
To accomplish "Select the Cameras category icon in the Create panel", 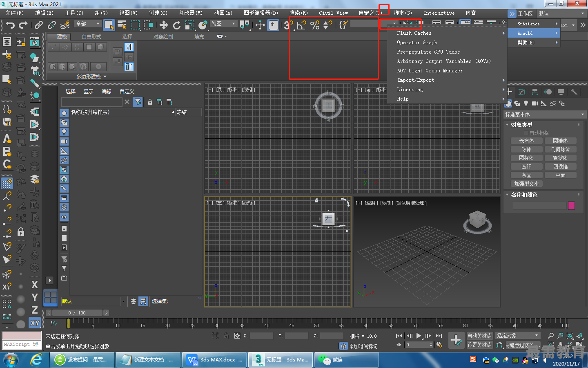I will [x=535, y=103].
